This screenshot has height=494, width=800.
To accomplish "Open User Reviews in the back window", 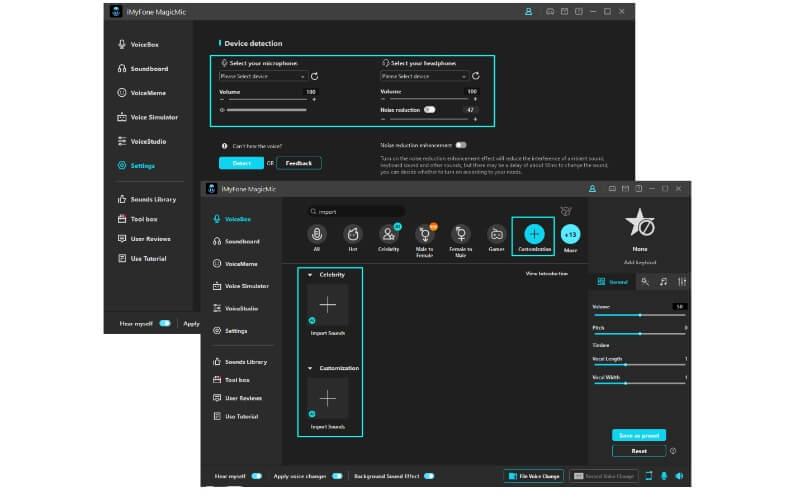I will (x=144, y=238).
